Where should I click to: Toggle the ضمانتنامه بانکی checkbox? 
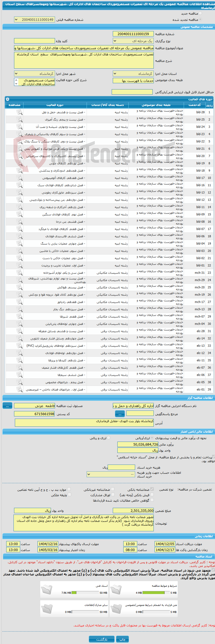[152, 489]
